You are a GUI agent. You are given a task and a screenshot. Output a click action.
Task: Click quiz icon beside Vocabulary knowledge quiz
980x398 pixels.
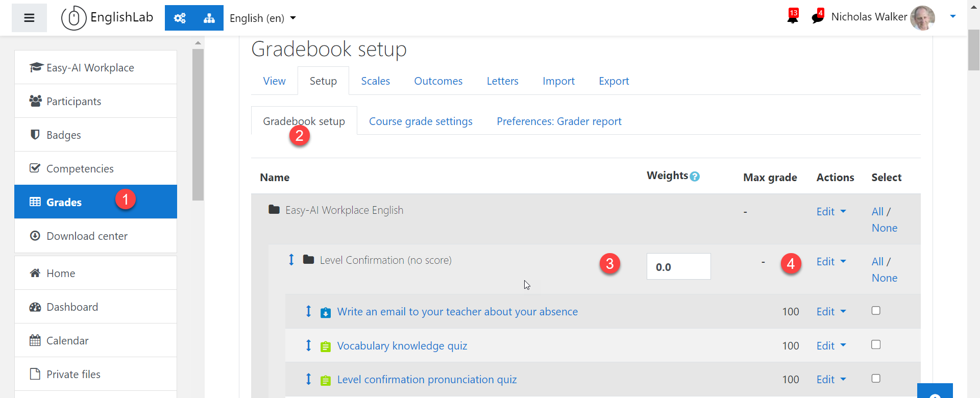(326, 346)
